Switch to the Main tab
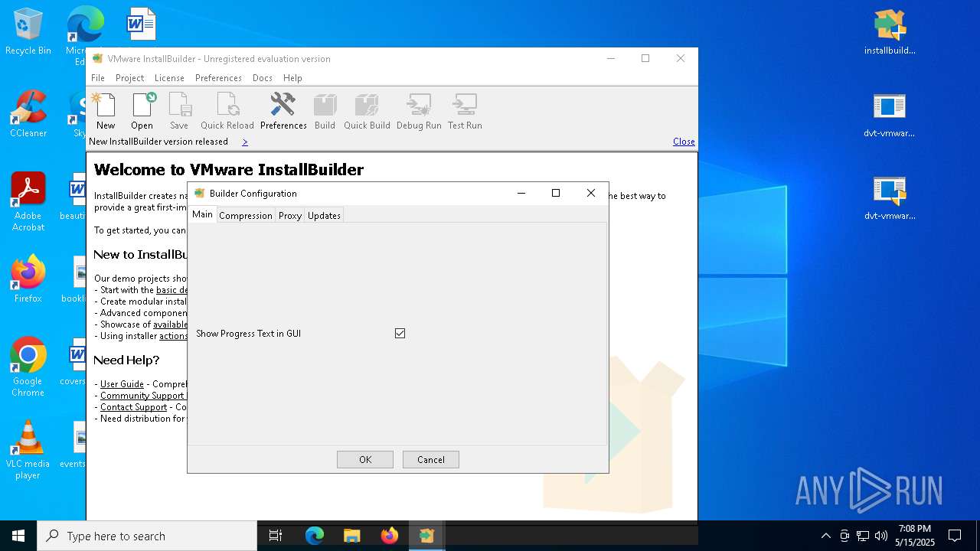This screenshot has width=980, height=551. tap(202, 214)
